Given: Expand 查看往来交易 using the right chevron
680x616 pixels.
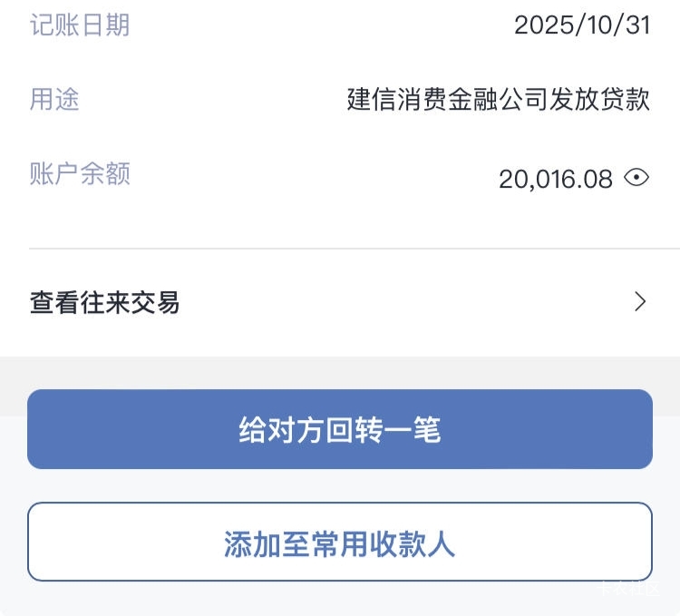Looking at the screenshot, I should coord(640,302).
